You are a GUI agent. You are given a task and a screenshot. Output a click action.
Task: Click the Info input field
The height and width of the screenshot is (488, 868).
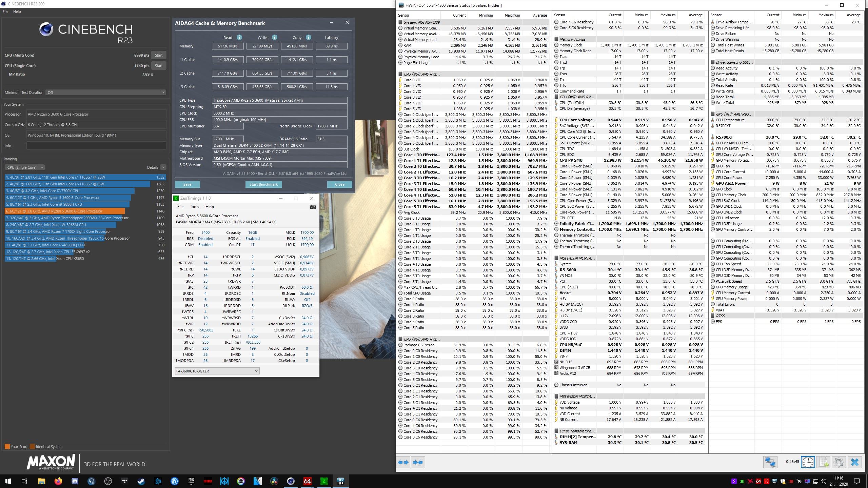click(96, 146)
